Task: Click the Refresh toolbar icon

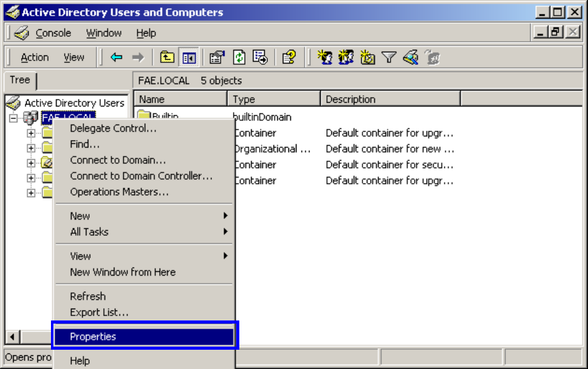Action: tap(239, 57)
